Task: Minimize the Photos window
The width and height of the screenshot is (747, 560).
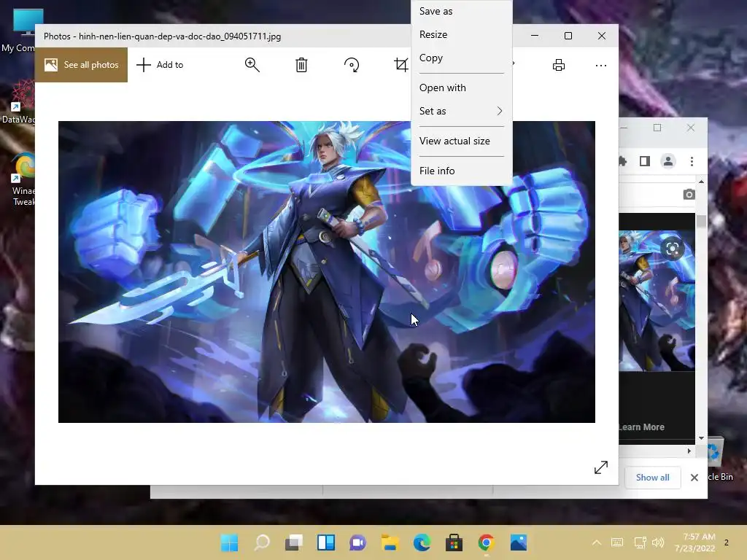Action: click(x=535, y=36)
